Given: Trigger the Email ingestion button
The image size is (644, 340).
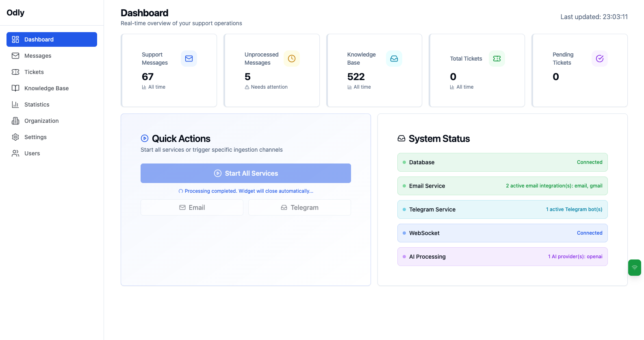Looking at the screenshot, I should coord(192,207).
